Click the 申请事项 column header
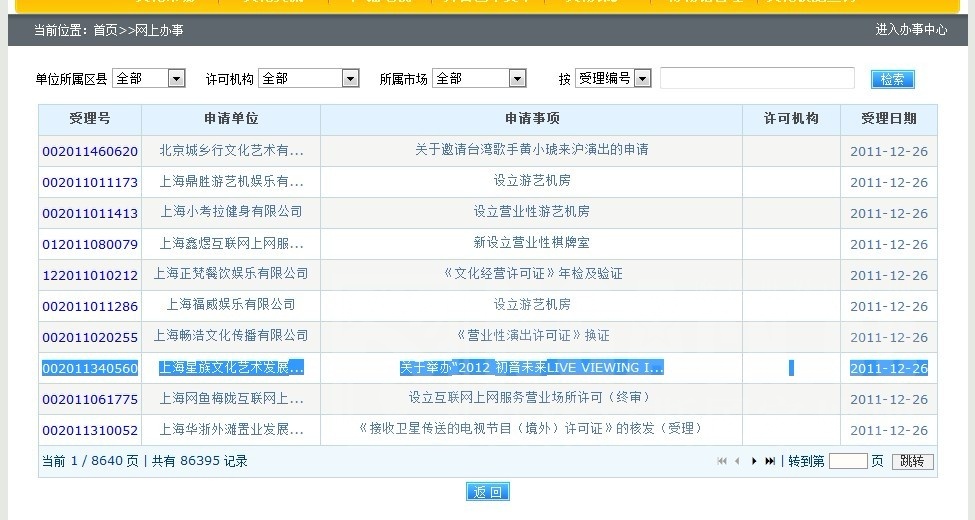The height and width of the screenshot is (520, 975). pos(532,118)
